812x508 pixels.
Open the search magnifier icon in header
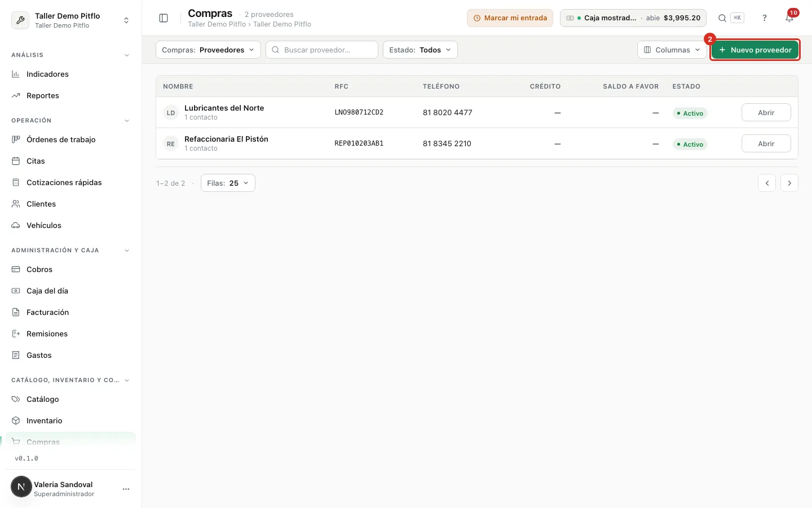(x=722, y=18)
